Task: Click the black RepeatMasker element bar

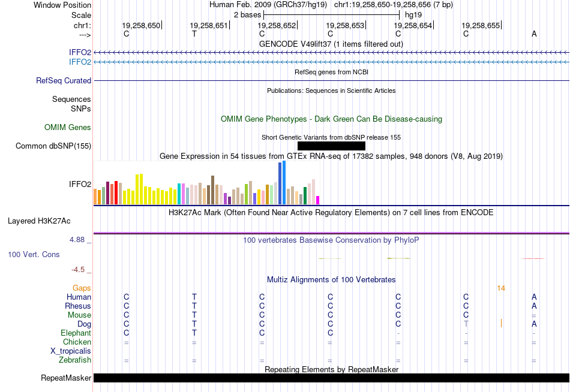Action: click(331, 378)
